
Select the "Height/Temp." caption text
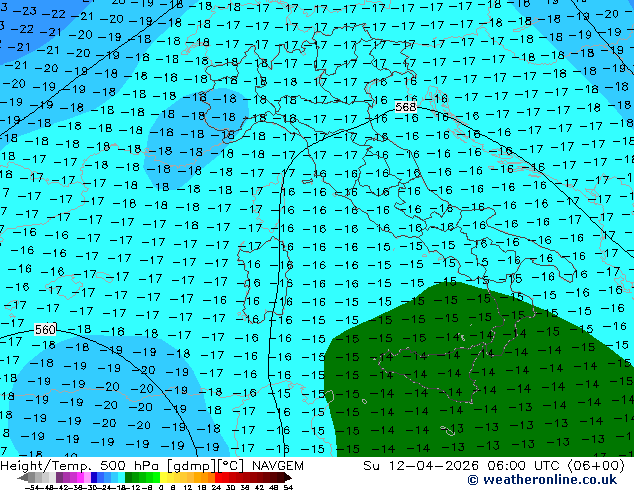[44, 466]
